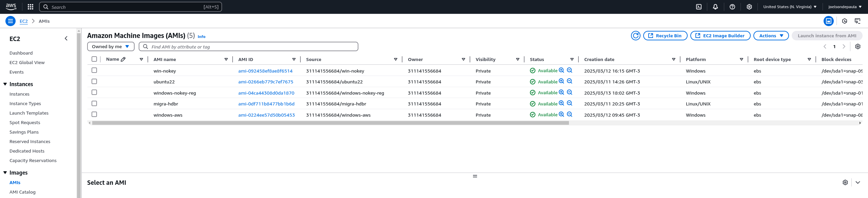Select the win-nokey AMI checkbox

tap(94, 70)
